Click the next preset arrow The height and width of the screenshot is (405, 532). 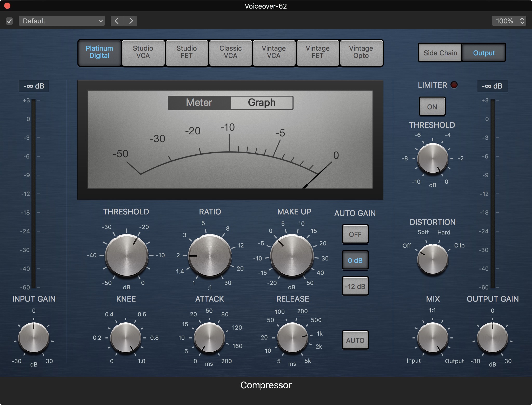click(131, 21)
